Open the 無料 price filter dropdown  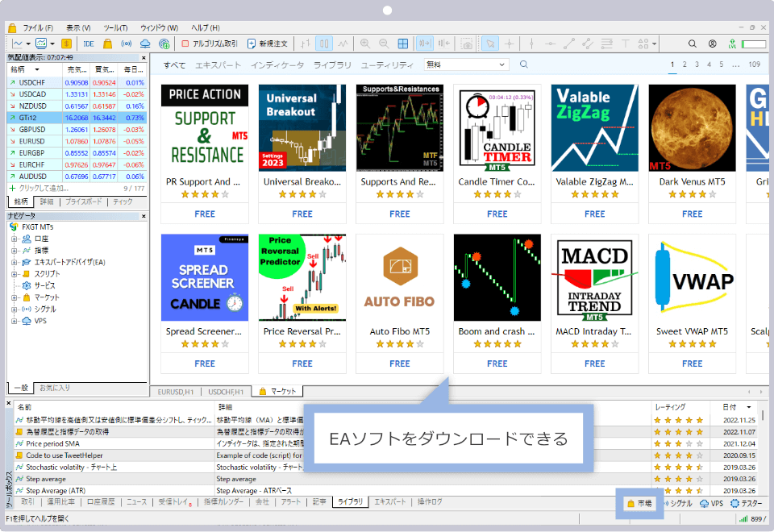tap(466, 64)
